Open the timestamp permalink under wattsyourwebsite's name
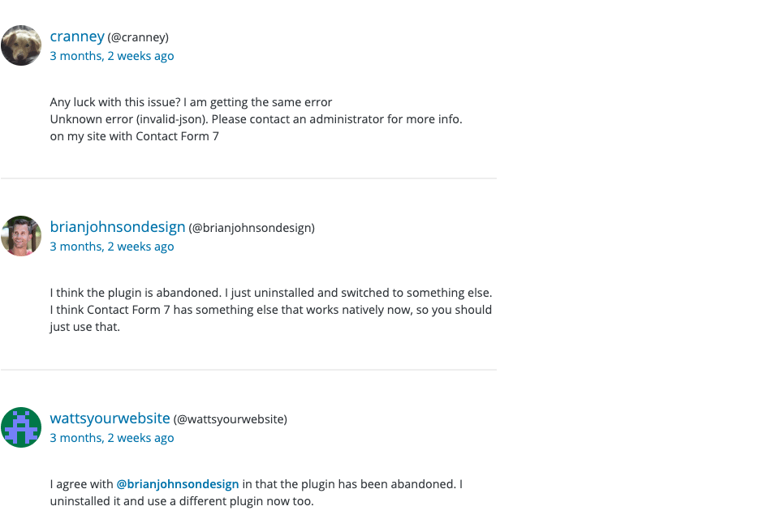The height and width of the screenshot is (532, 763). click(x=112, y=438)
